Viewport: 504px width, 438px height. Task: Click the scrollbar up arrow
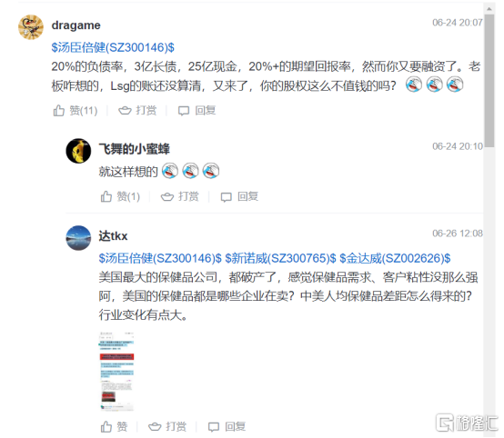tap(489, 9)
